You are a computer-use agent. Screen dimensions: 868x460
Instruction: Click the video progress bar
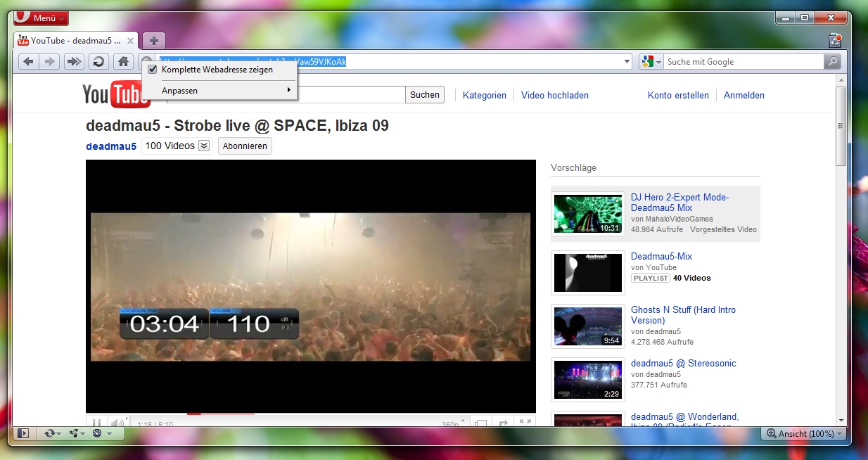tap(311, 414)
